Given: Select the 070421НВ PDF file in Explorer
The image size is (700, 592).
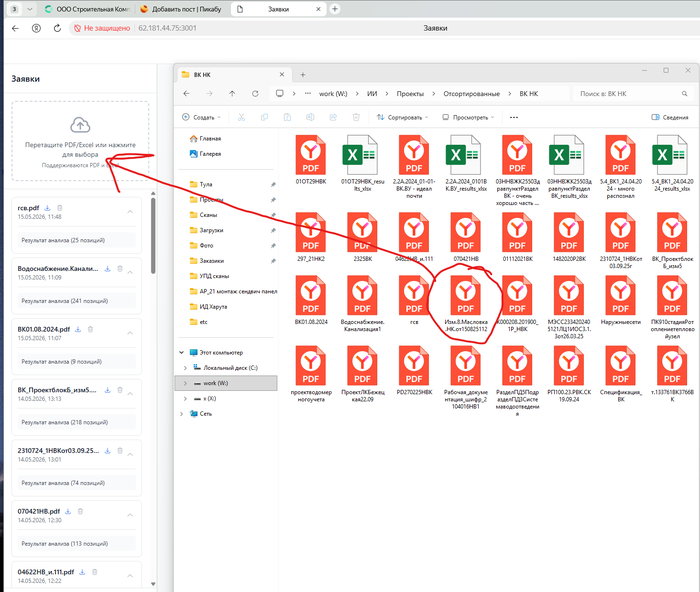Looking at the screenshot, I should coord(466,237).
